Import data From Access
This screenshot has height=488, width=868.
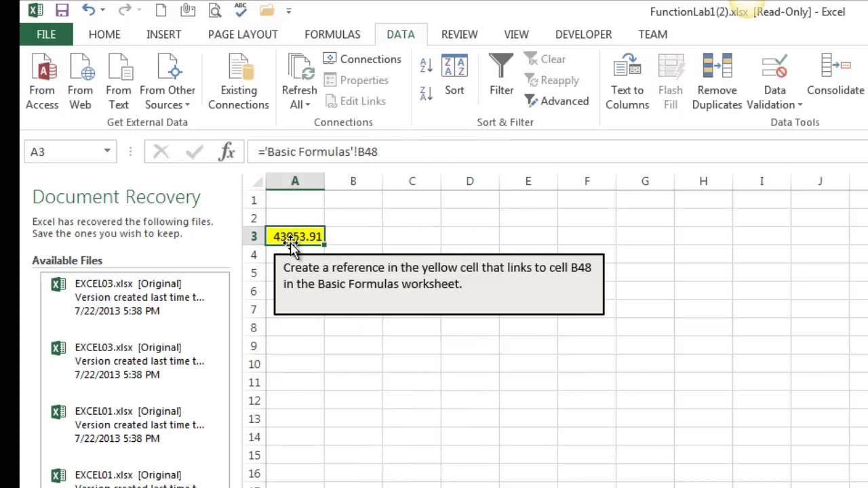coord(42,81)
